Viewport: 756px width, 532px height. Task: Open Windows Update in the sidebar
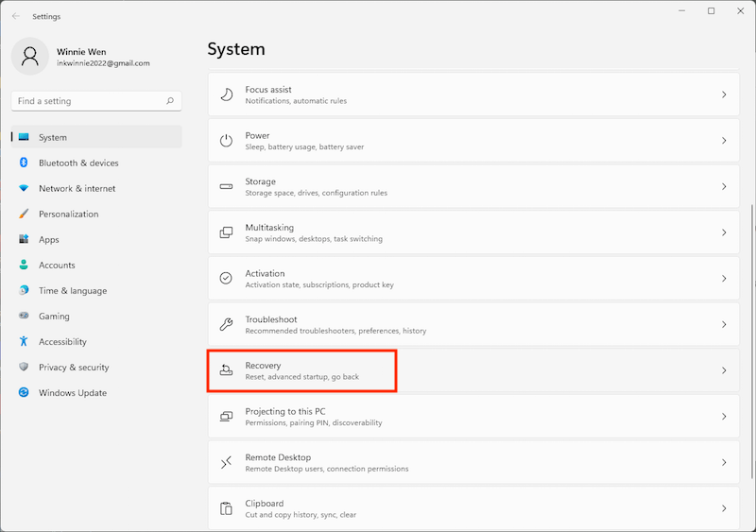tap(96, 392)
